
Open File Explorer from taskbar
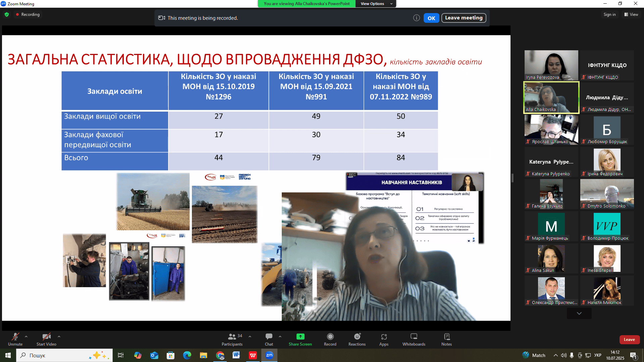point(203,355)
